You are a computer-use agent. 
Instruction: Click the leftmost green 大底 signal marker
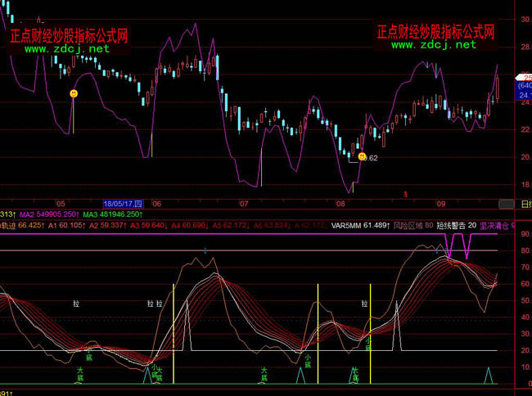tap(80, 374)
